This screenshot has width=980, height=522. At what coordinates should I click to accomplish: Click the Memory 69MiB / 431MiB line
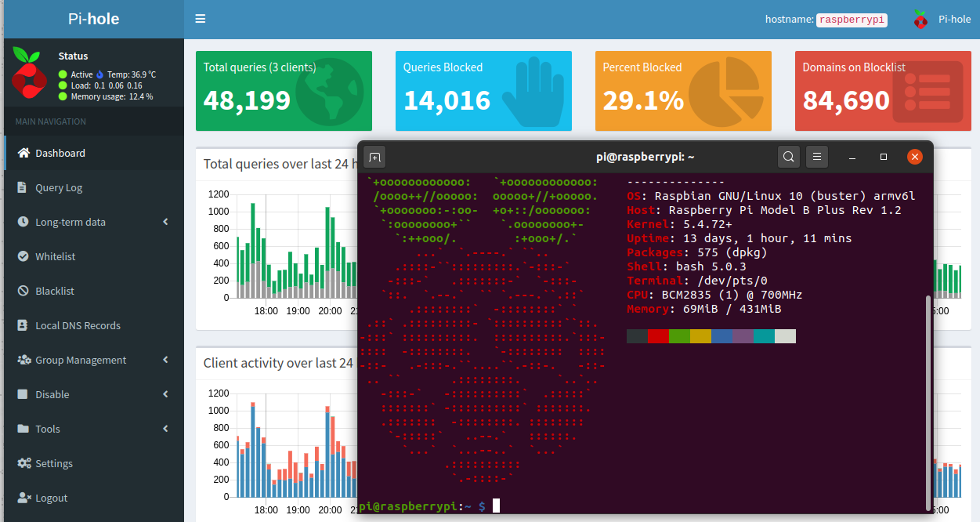click(703, 309)
